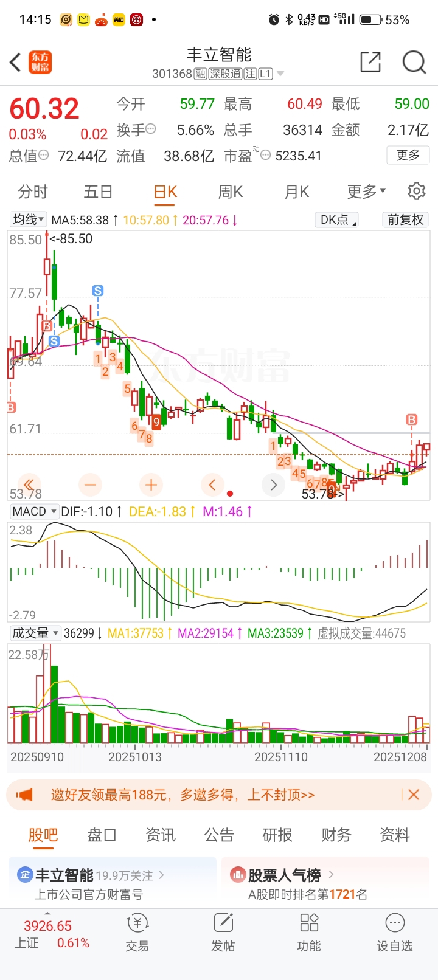The image size is (438, 980).
Task: Tap the latest price 60.32
Action: click(44, 108)
